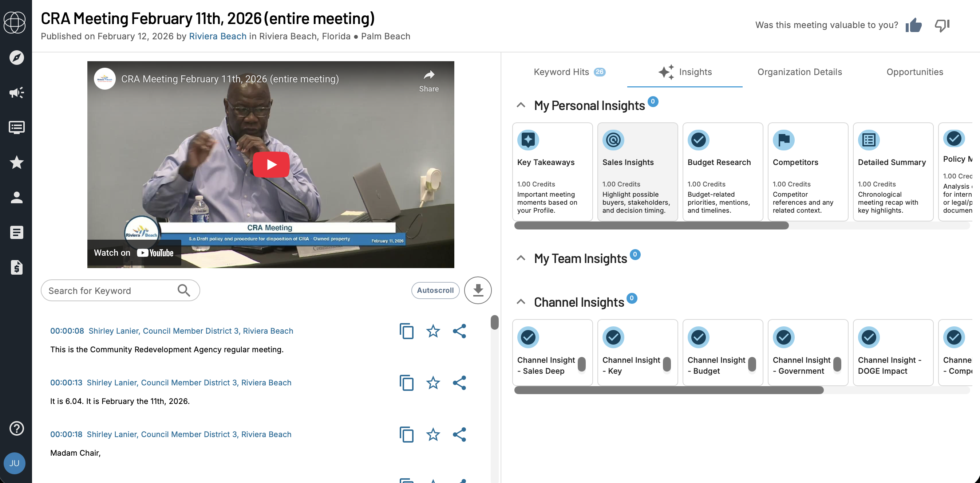Viewport: 980px width, 483px height.
Task: Open the Organization Details tab
Action: pyautogui.click(x=799, y=72)
